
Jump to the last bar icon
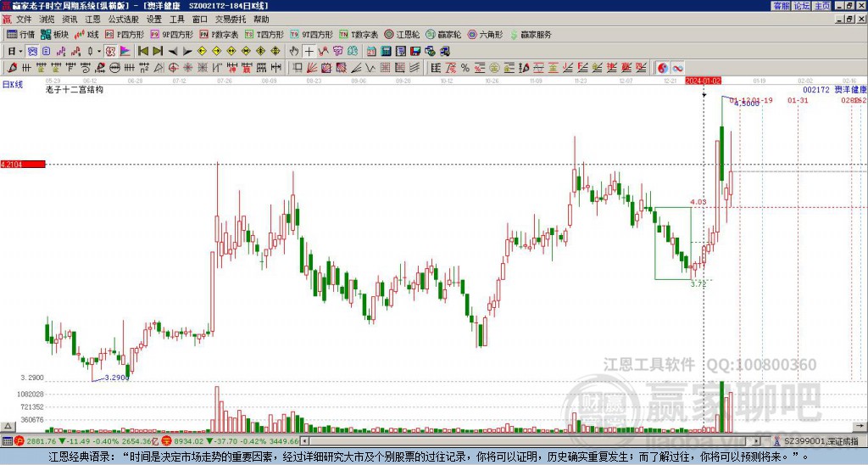point(158,52)
